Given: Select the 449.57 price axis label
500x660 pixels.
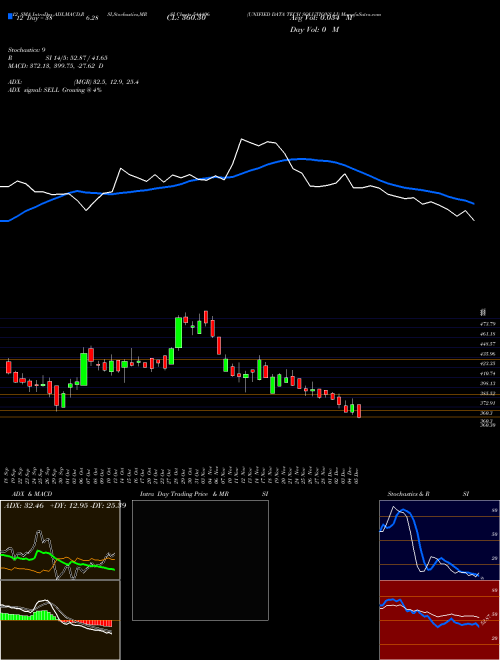Looking at the screenshot, I should click(x=487, y=343).
